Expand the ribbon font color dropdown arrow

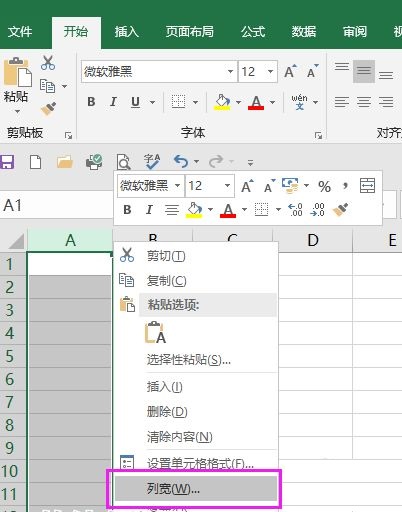272,102
